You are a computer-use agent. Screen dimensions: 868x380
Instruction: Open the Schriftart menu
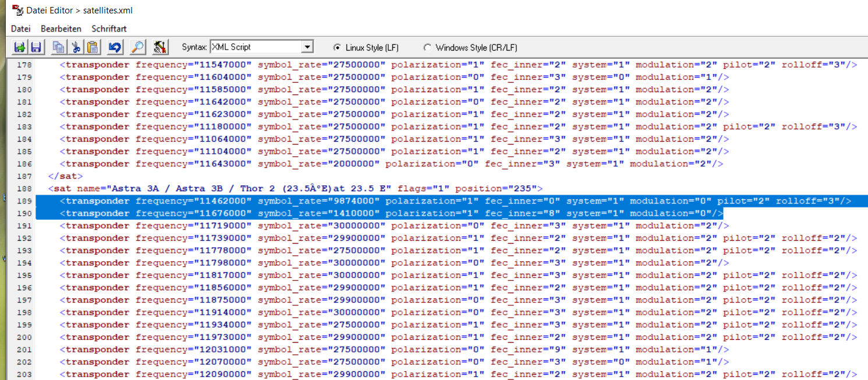coord(109,29)
